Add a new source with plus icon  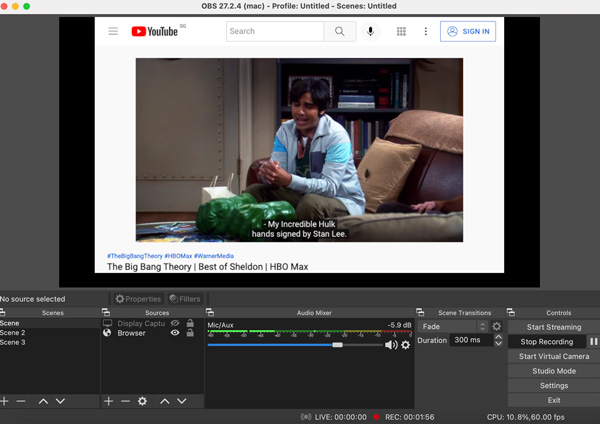click(108, 401)
